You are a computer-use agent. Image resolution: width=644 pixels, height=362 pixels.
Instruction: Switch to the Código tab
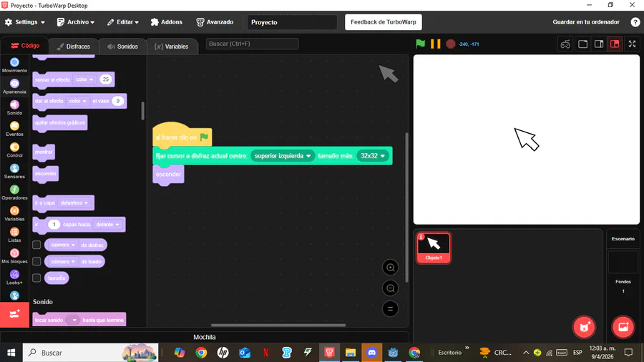point(25,46)
